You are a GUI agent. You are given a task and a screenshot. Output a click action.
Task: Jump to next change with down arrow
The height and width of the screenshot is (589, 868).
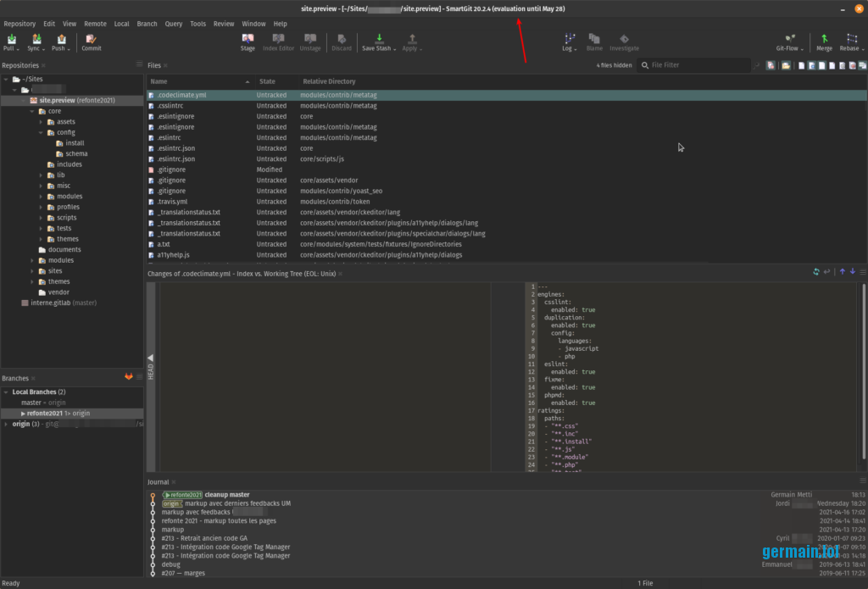[852, 272]
